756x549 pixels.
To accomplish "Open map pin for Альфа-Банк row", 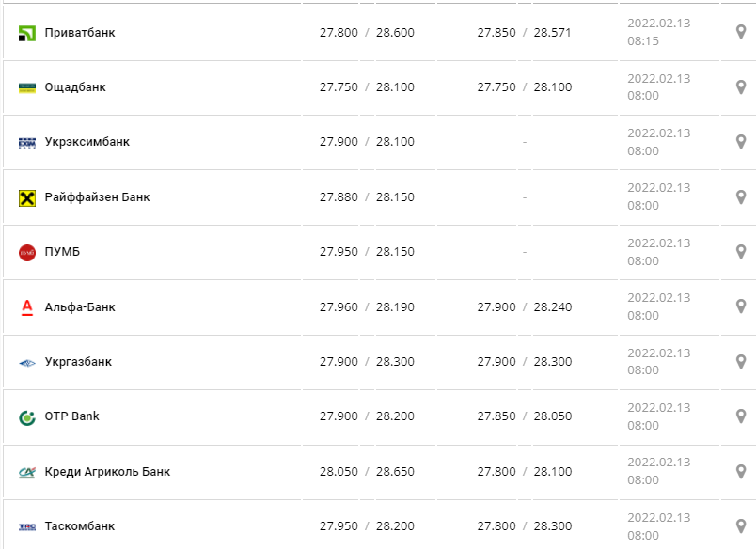I will click(x=740, y=306).
